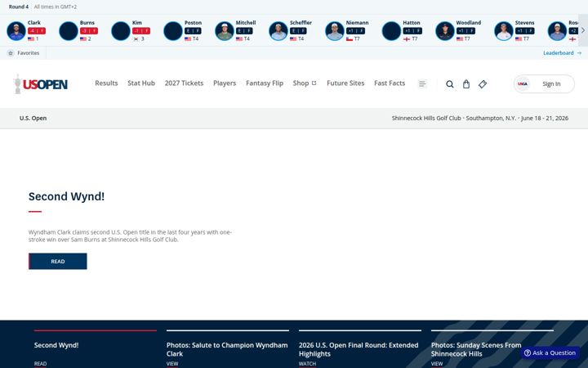Image resolution: width=588 pixels, height=368 pixels.
Task: Click Woodland's name in leaderboard strip
Action: tap(469, 23)
